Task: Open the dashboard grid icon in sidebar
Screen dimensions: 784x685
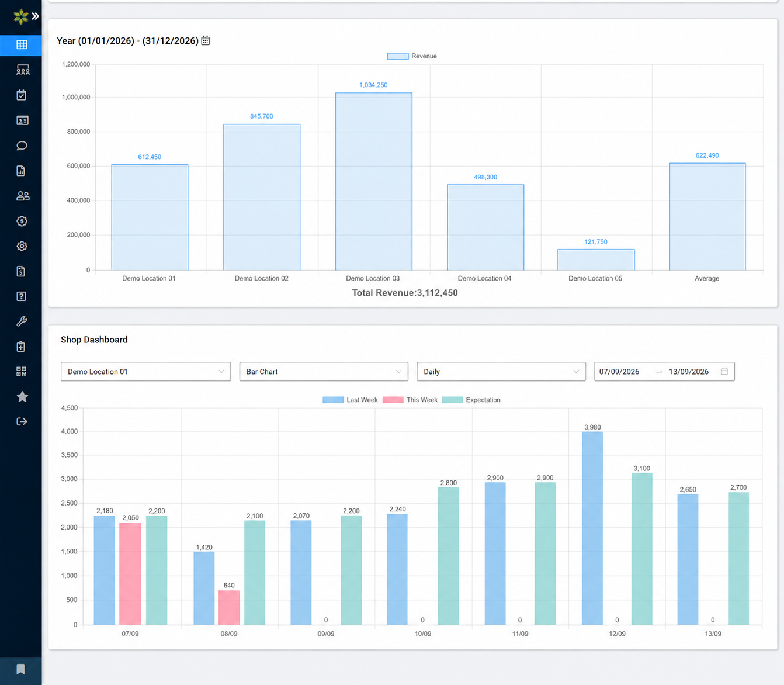Action: tap(22, 44)
